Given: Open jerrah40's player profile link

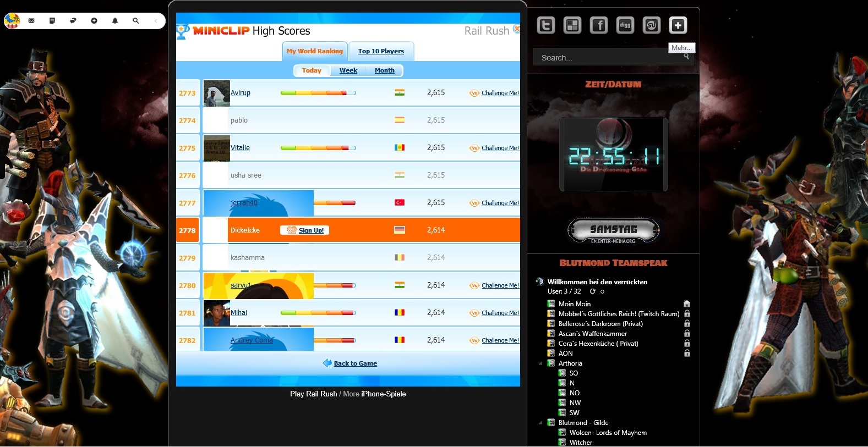Looking at the screenshot, I should click(x=244, y=202).
